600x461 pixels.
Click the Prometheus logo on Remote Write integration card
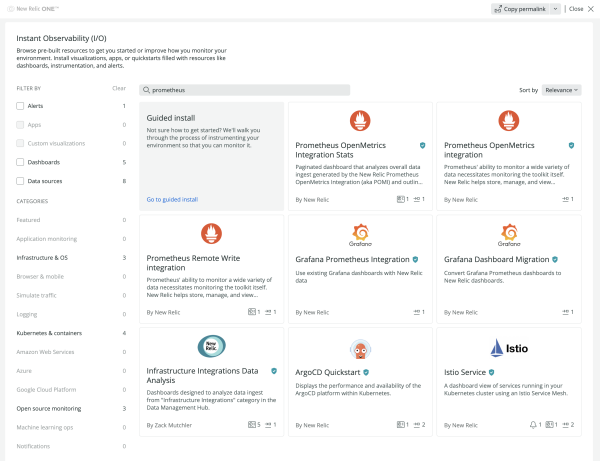click(211, 233)
